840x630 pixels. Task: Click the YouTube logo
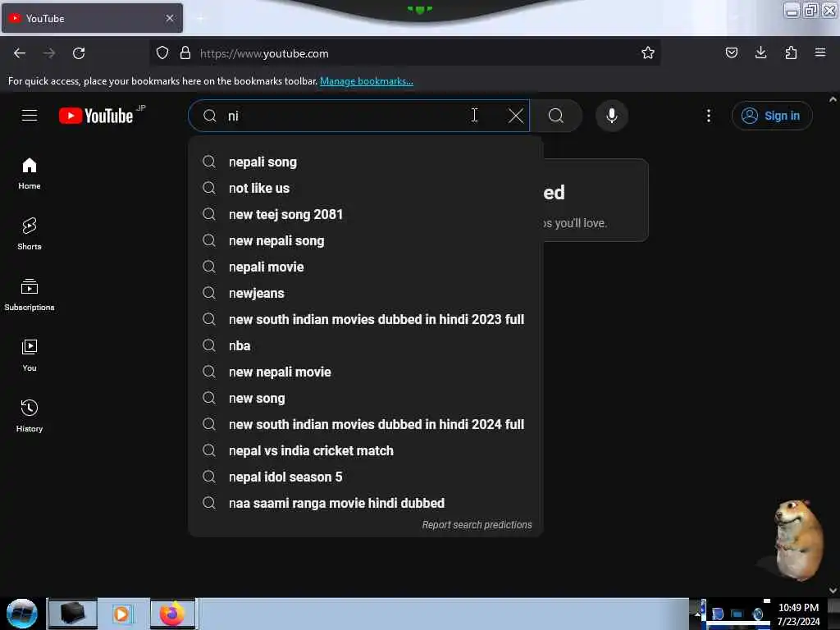click(x=97, y=116)
